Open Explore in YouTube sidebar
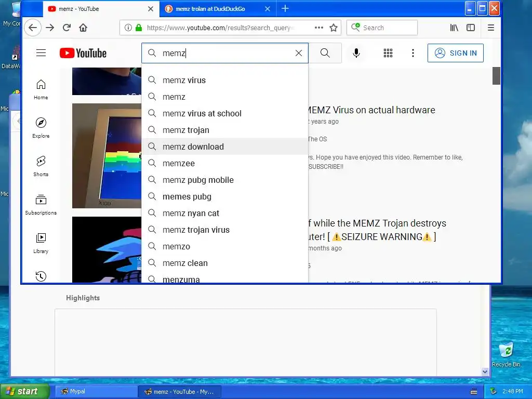532x399 pixels. click(x=41, y=128)
